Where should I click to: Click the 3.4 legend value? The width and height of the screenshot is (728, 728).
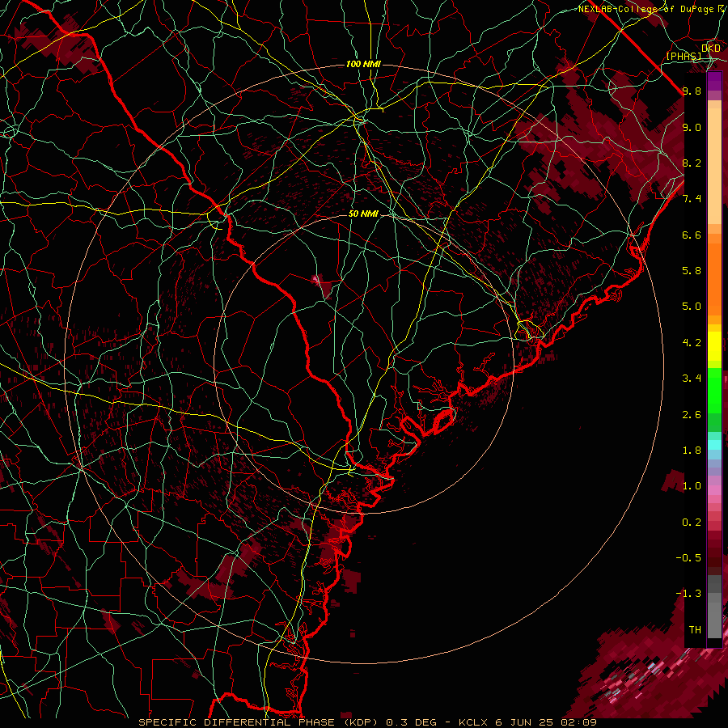point(692,379)
